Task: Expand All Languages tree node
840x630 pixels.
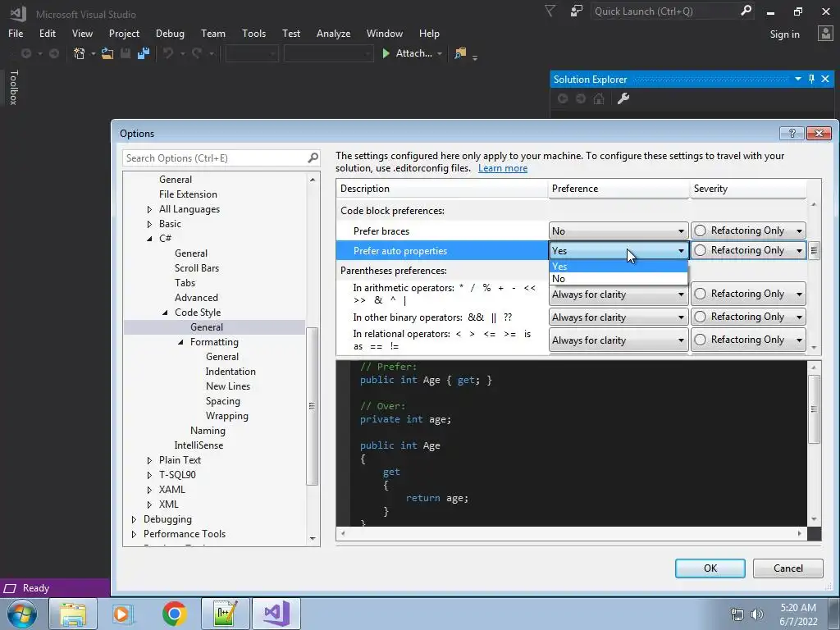Action: pos(149,209)
